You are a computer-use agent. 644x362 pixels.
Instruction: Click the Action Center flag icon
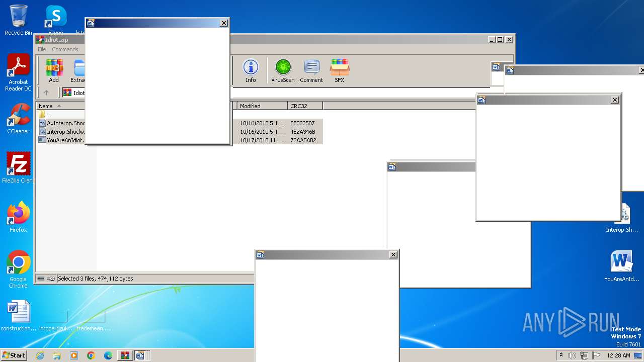596,355
